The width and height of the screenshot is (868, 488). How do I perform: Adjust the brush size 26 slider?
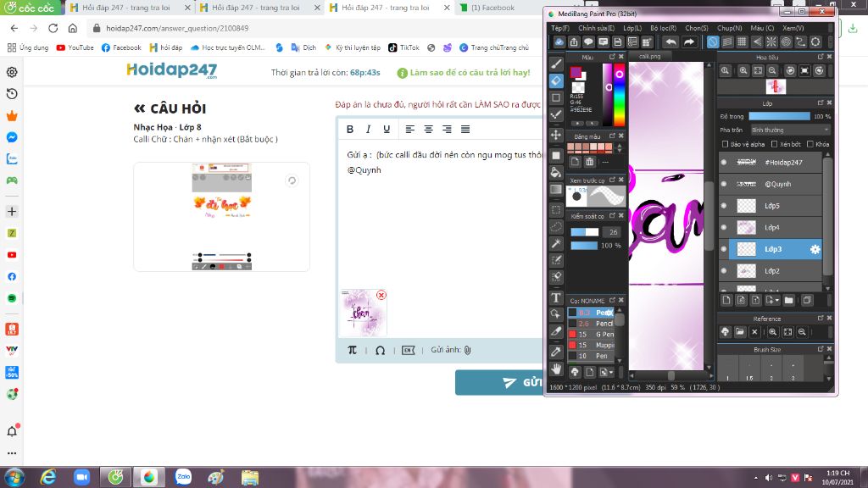pyautogui.click(x=585, y=232)
